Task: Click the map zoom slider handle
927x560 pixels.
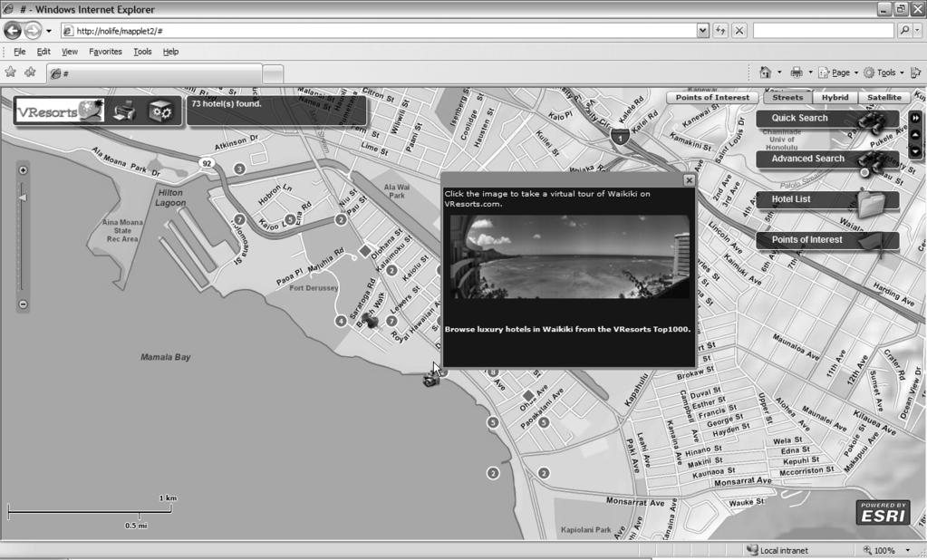Action: [23, 198]
